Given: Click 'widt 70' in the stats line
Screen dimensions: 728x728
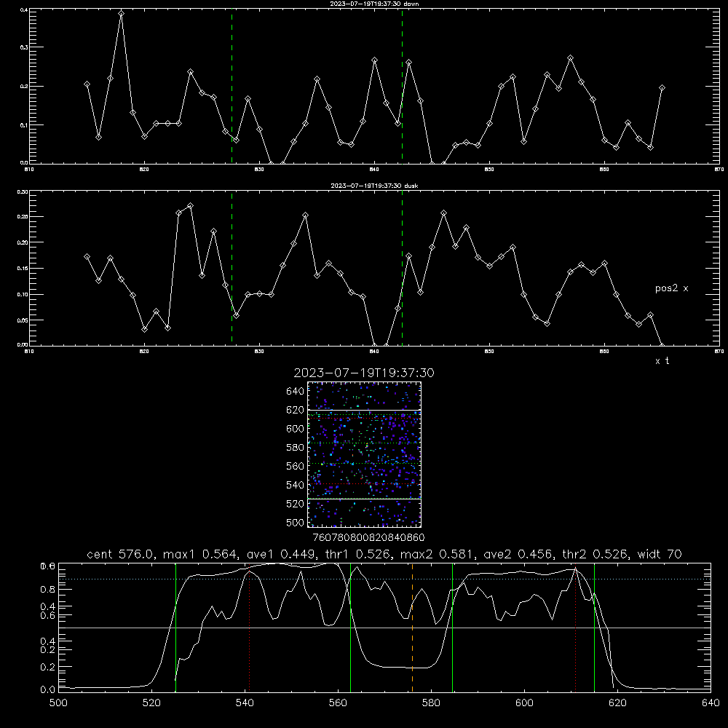Looking at the screenshot, I should click(x=660, y=554).
